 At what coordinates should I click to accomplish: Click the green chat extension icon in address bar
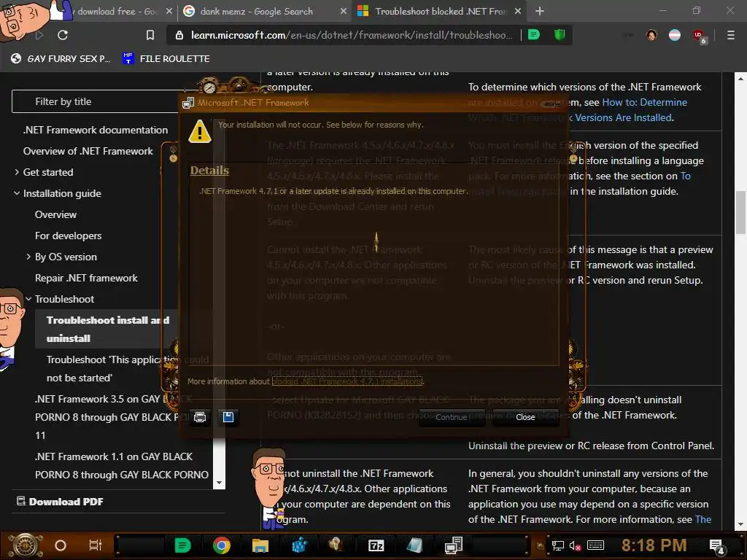point(534,35)
